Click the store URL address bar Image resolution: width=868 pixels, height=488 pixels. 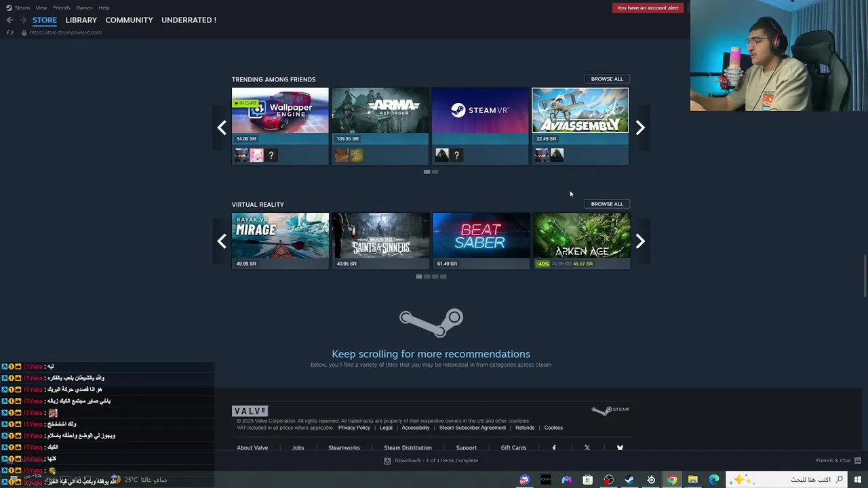(x=66, y=33)
